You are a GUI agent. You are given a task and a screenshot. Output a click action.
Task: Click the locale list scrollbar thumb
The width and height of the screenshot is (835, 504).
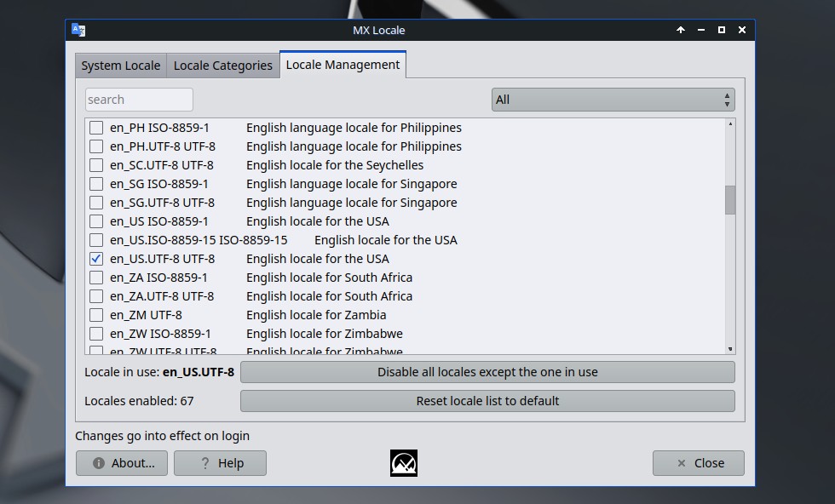[x=730, y=200]
